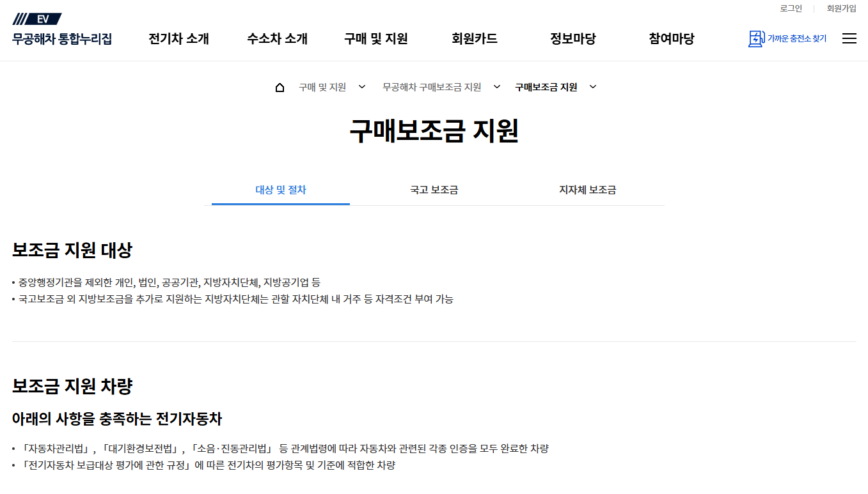Open the hamburger menu at top right

(x=849, y=38)
